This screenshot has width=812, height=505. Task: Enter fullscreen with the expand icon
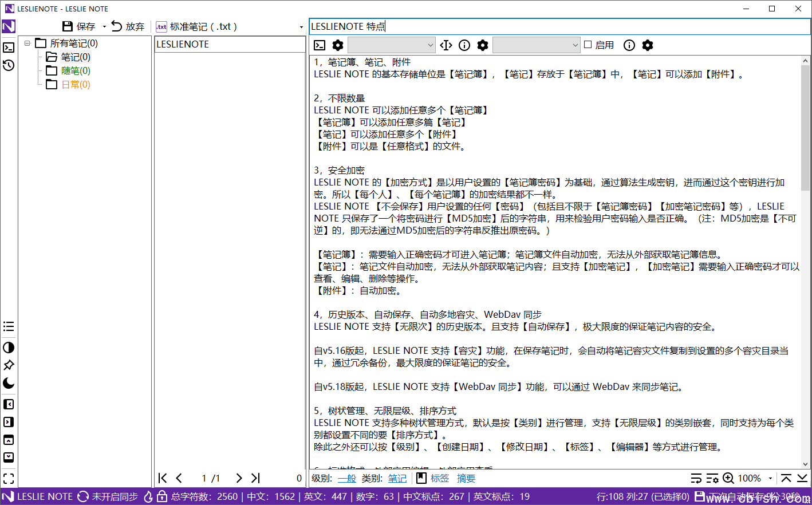(8, 479)
